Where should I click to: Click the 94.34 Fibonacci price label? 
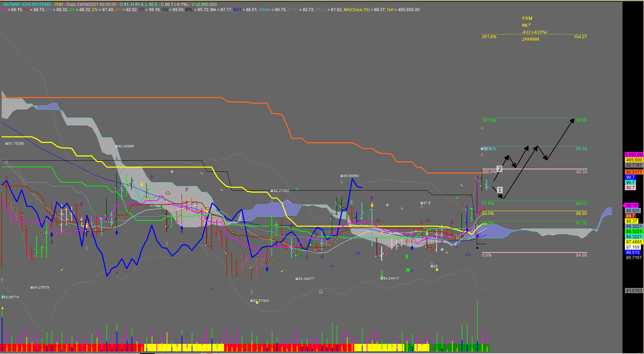[581, 148]
